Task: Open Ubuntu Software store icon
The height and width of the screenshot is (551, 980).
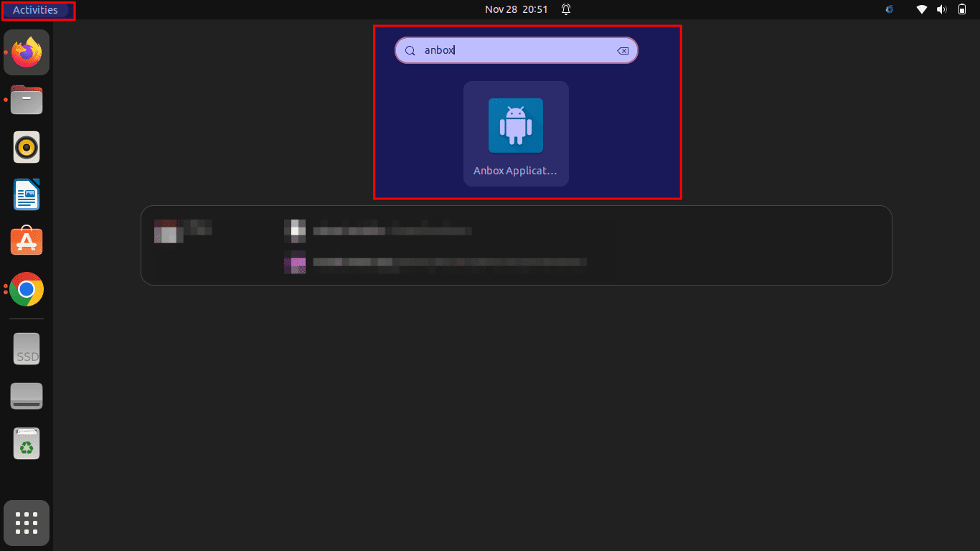Action: coord(27,242)
